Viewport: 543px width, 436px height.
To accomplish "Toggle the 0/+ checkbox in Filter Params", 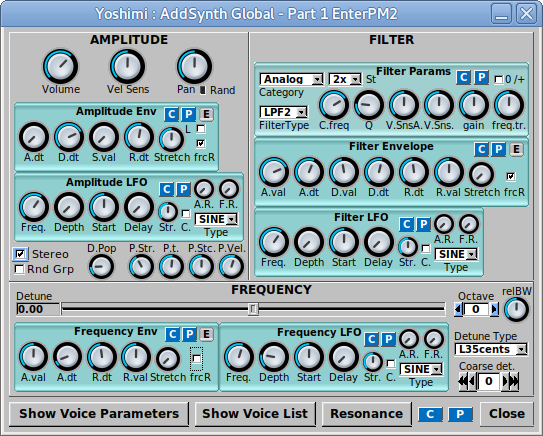I will (x=498, y=80).
